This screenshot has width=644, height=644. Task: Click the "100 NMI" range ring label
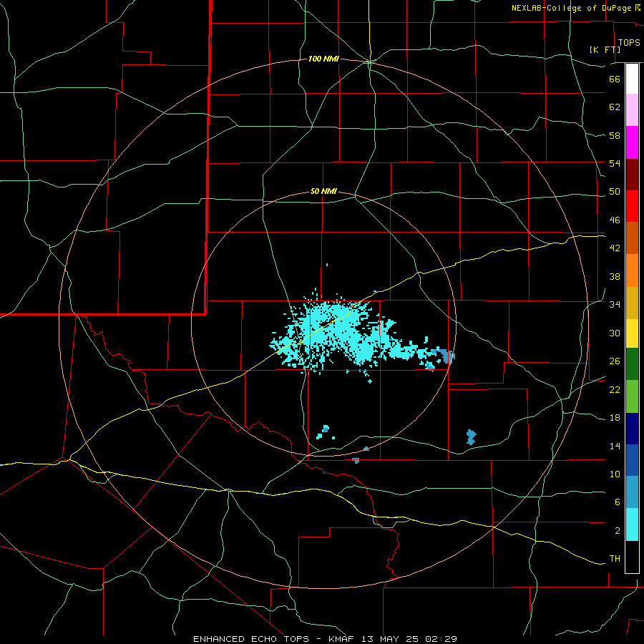point(323,59)
